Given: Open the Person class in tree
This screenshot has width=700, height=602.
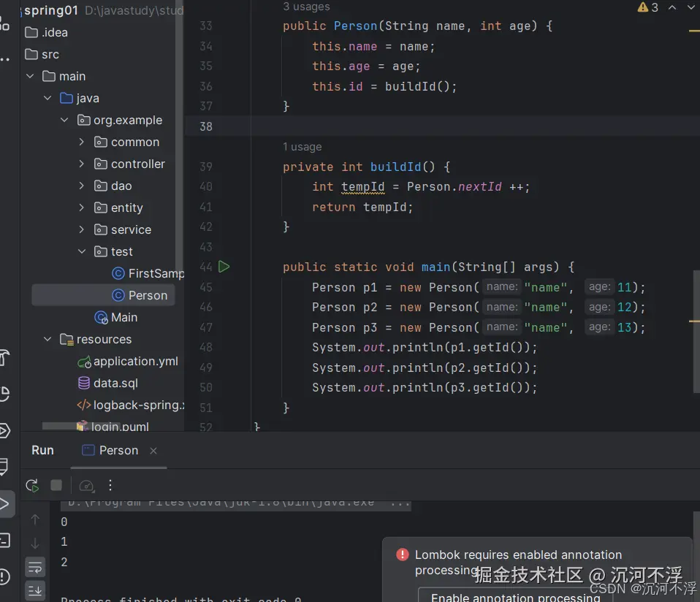Looking at the screenshot, I should point(140,295).
